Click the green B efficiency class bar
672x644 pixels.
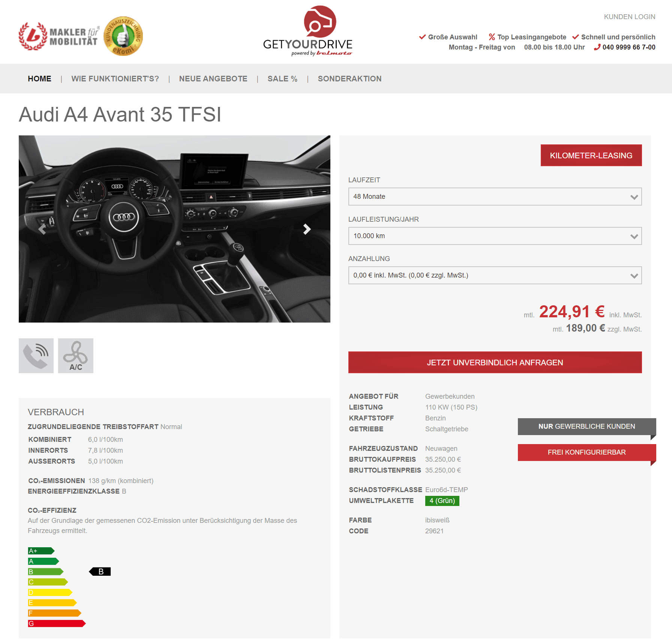tap(46, 572)
